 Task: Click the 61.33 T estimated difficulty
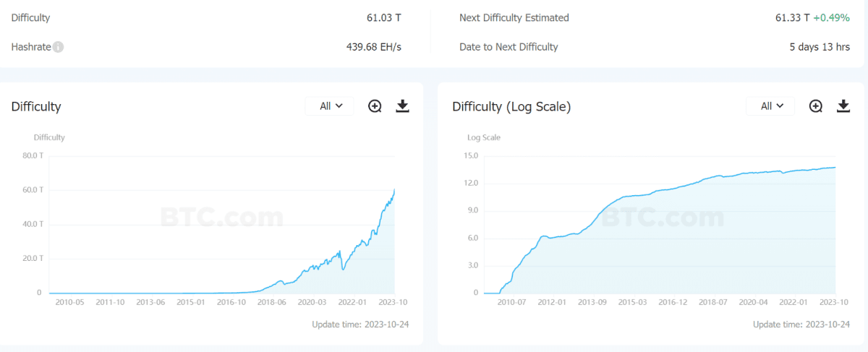[792, 17]
